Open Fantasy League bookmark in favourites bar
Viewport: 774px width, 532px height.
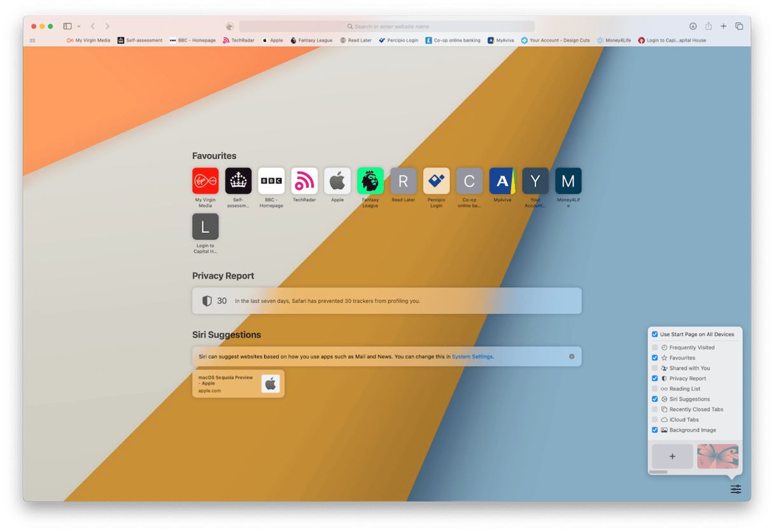click(311, 40)
